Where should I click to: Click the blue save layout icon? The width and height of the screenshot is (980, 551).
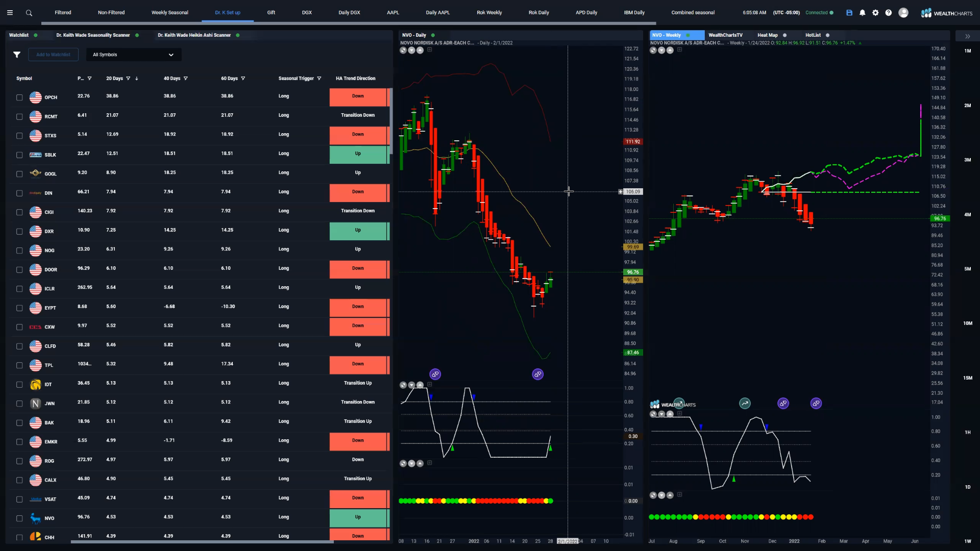point(849,13)
